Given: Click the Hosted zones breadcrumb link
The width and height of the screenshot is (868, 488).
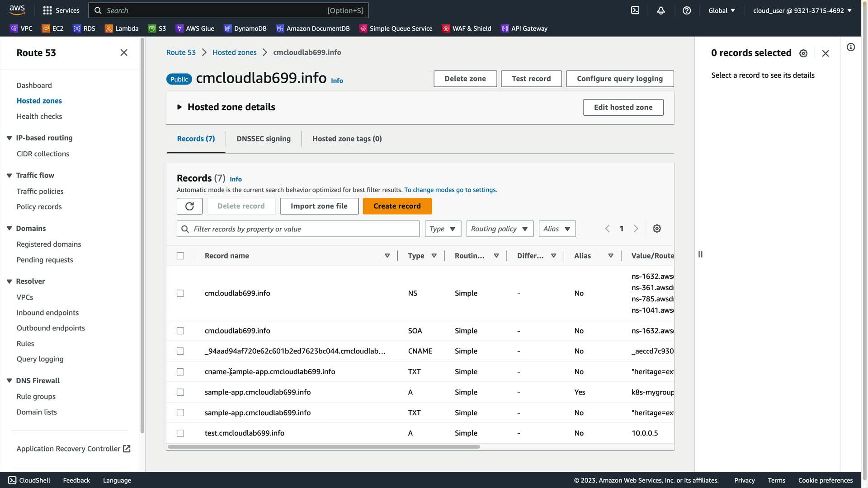Looking at the screenshot, I should coord(234,52).
